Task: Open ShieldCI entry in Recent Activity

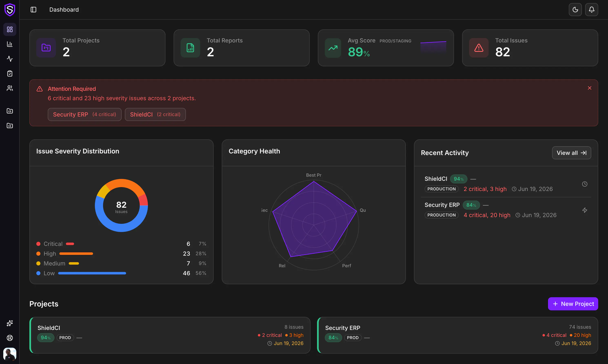Action: tap(506, 184)
